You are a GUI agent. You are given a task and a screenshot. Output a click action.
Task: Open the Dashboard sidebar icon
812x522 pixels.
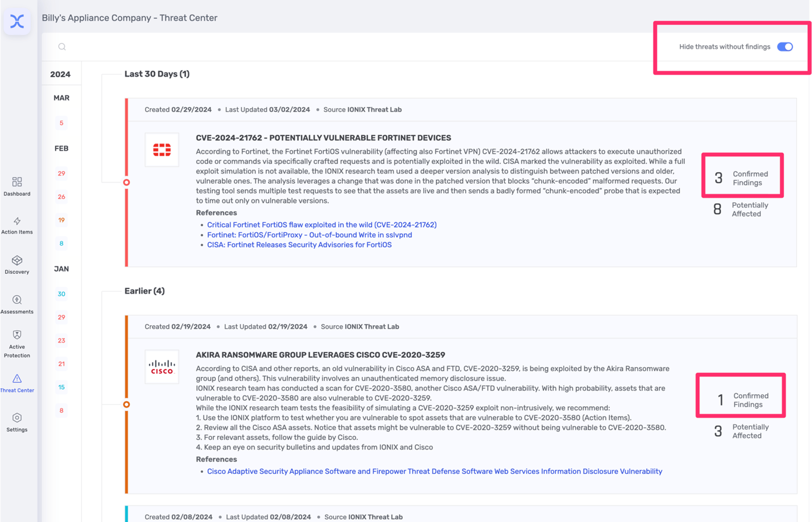(17, 182)
